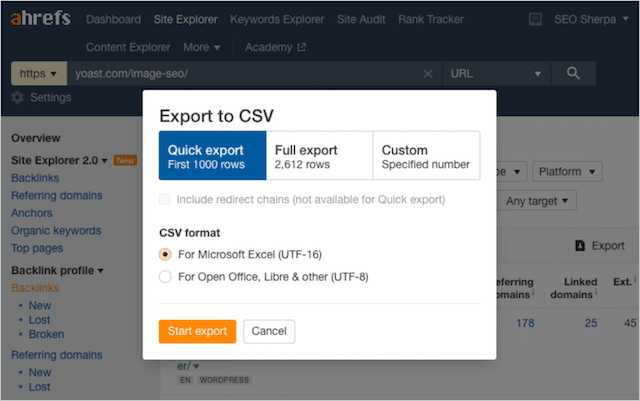
Task: Open Academy external link
Action: click(276, 47)
